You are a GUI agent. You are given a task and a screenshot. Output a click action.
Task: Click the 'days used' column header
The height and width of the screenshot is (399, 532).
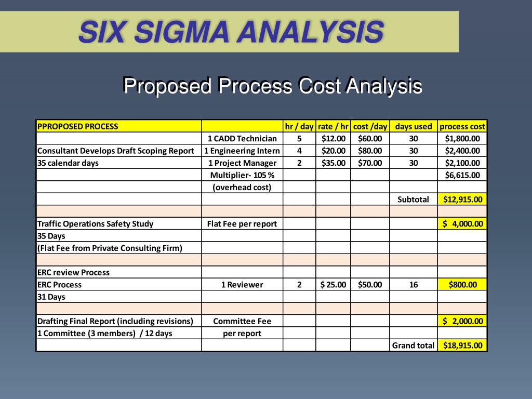pyautogui.click(x=414, y=126)
